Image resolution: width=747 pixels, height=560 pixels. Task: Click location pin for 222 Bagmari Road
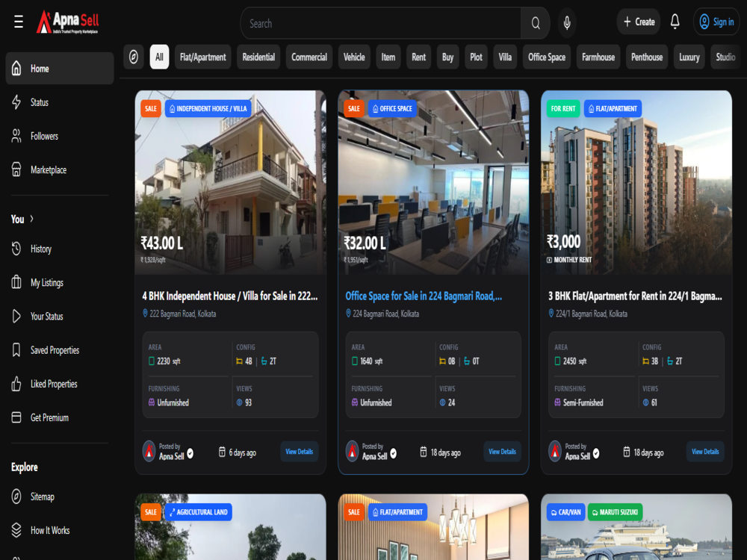146,314
